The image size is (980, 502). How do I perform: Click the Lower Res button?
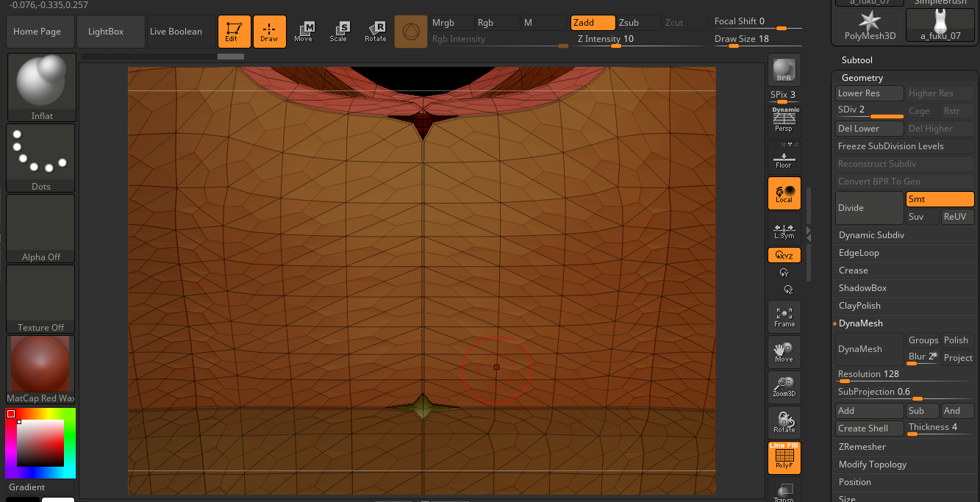click(x=870, y=93)
